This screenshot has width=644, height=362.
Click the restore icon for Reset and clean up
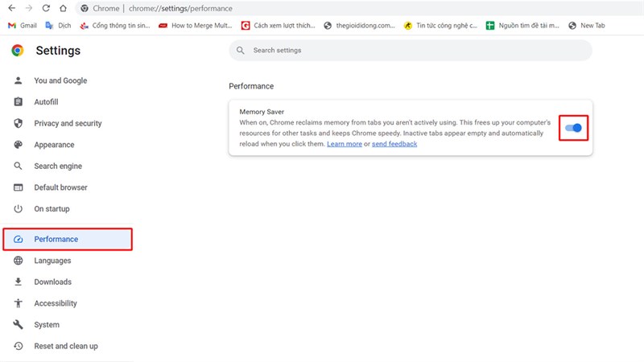point(18,346)
